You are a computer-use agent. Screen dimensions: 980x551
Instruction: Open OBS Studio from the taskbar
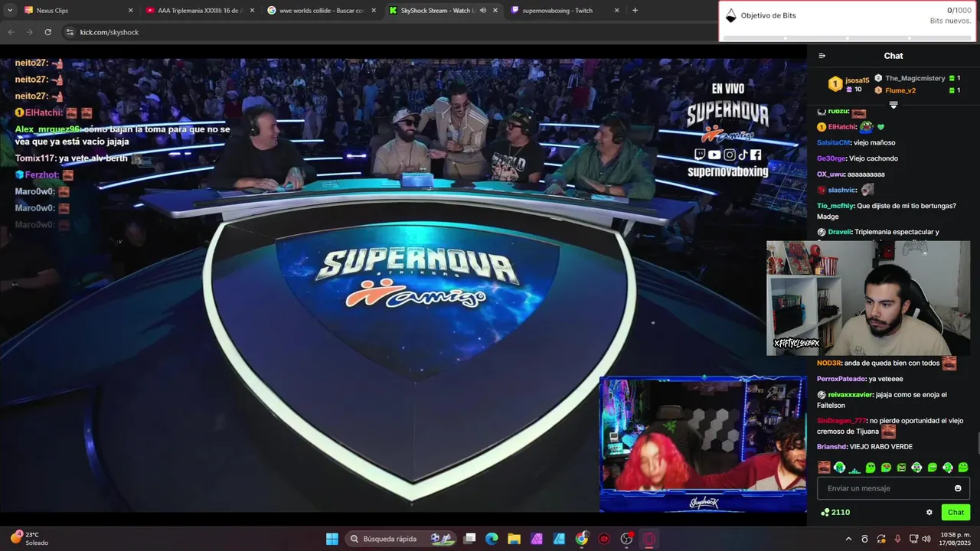coord(627,539)
